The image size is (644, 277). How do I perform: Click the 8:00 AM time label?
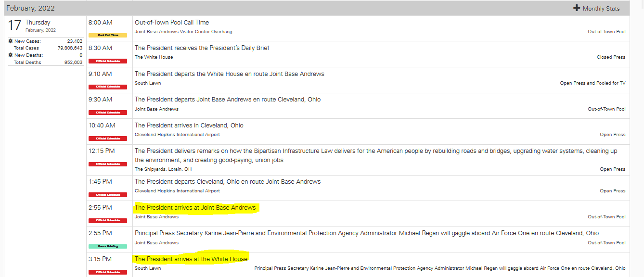[x=100, y=23]
